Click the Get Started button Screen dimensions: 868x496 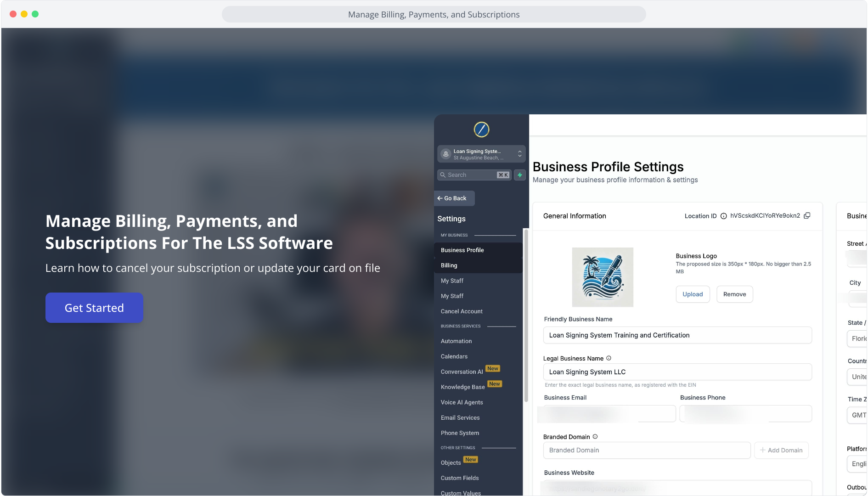[x=94, y=308]
